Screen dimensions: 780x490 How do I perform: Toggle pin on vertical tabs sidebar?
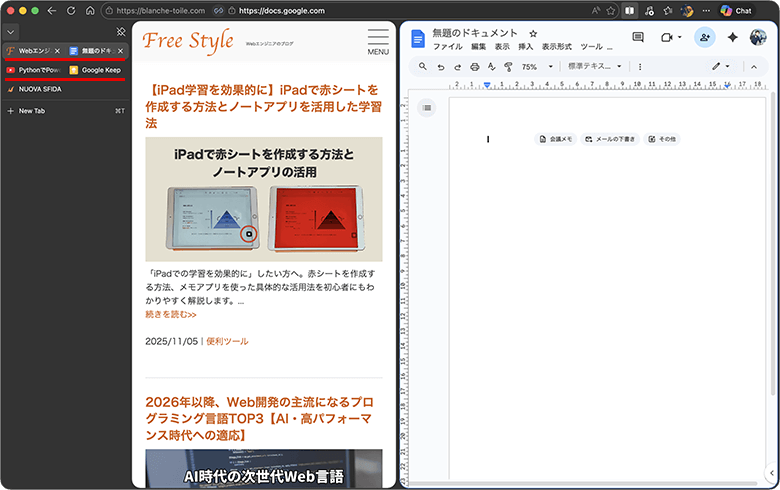[x=121, y=32]
